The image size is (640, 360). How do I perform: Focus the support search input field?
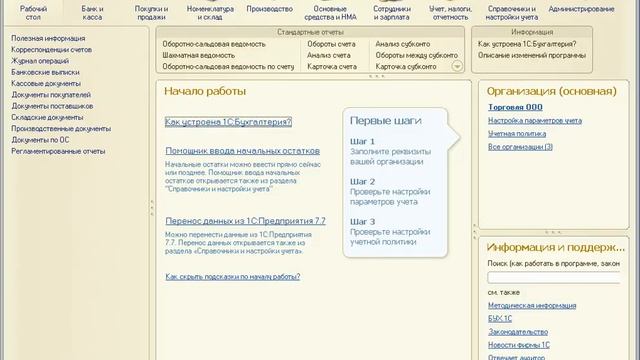point(554,278)
